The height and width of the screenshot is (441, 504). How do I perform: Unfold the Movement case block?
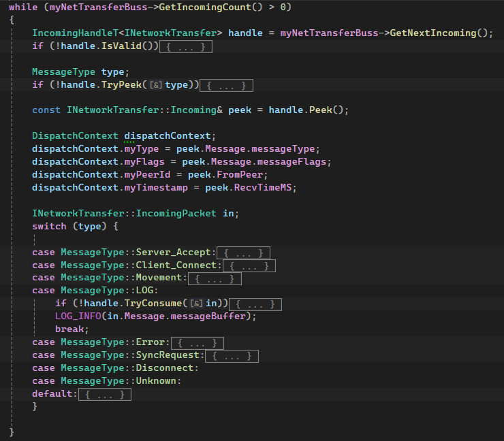tap(215, 278)
